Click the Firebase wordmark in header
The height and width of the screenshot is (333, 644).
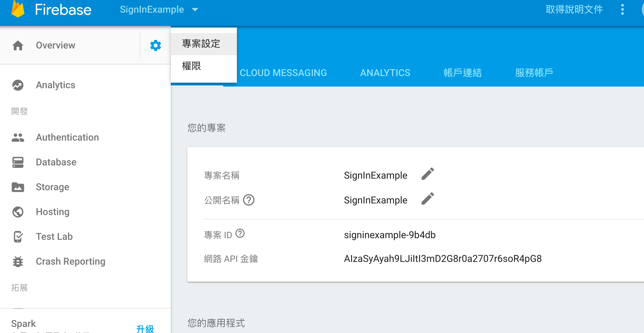[63, 10]
